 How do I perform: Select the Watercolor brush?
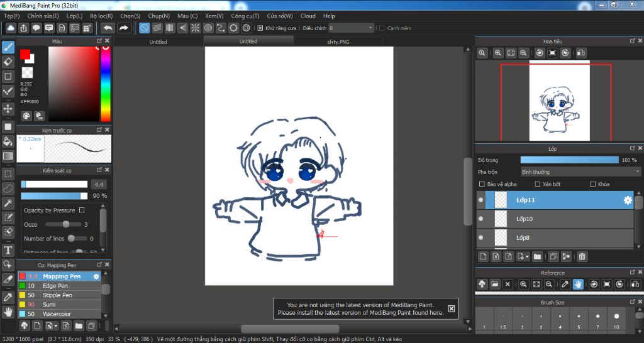(59, 314)
